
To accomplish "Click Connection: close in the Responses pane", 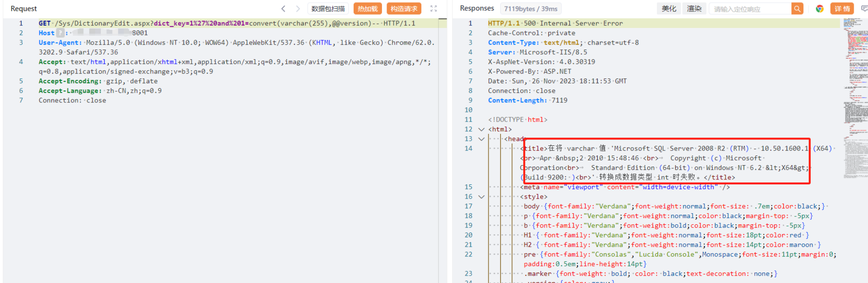I will 522,91.
